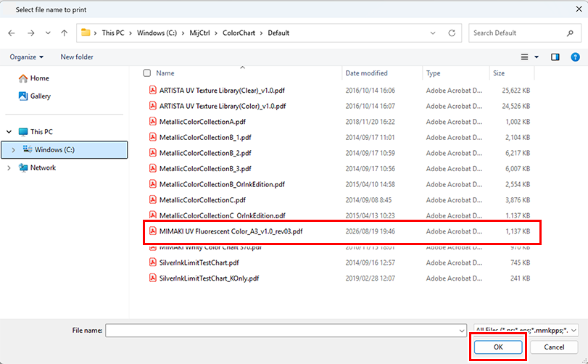588x364 pixels.
Task: Sort by the Type column
Action: [x=433, y=73]
